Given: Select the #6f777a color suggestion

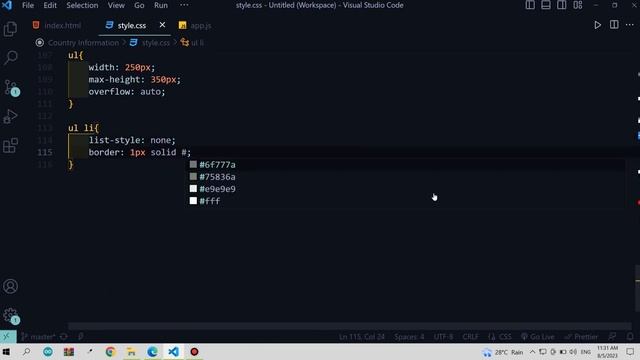Looking at the screenshot, I should coord(406,164).
